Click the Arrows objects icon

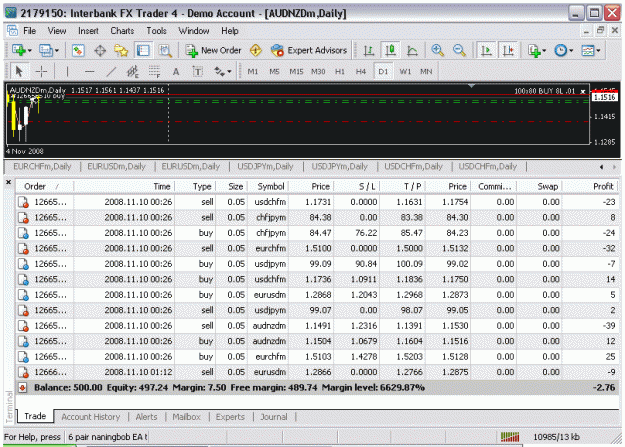click(220, 72)
